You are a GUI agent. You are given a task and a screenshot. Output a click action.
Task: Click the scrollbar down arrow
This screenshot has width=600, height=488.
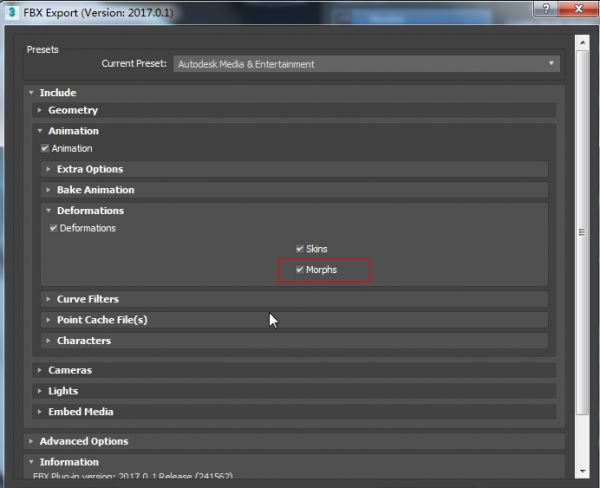582,471
